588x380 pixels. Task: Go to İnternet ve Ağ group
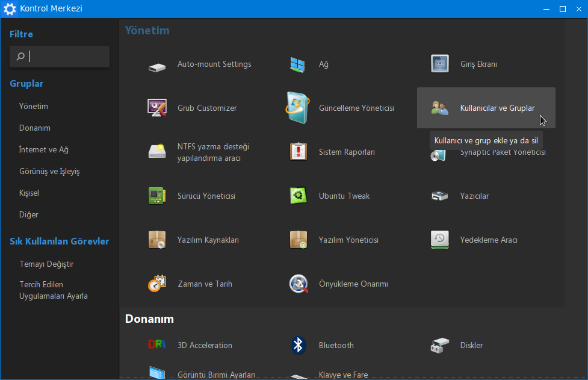[43, 150]
